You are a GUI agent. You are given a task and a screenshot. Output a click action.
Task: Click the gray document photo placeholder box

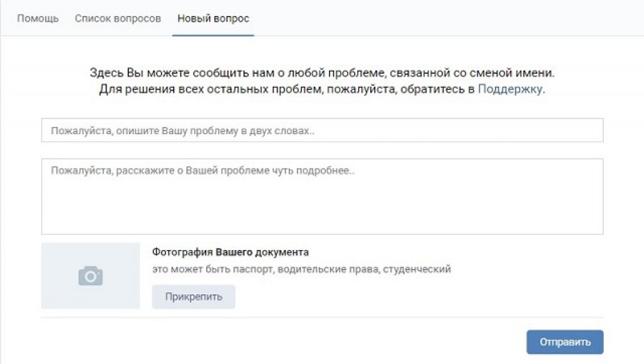click(91, 276)
